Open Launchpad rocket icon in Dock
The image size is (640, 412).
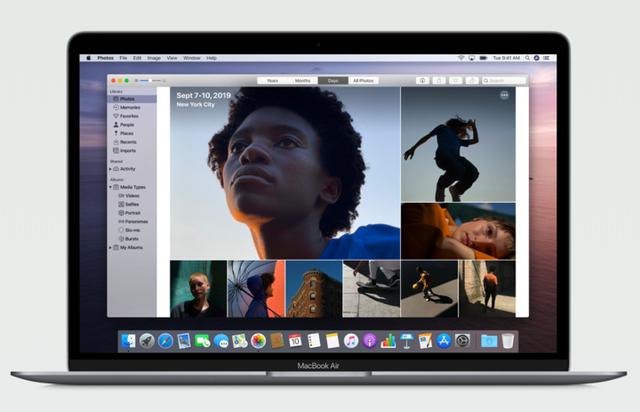[147, 341]
